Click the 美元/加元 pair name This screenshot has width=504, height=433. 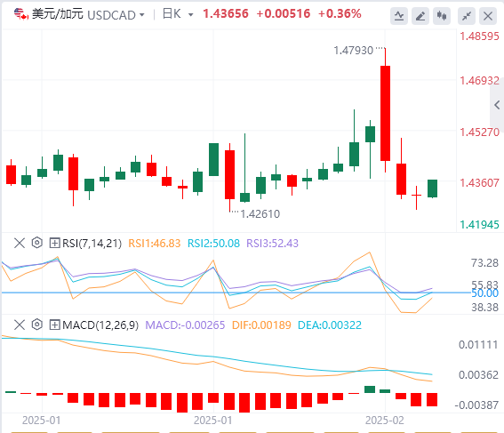pos(58,14)
